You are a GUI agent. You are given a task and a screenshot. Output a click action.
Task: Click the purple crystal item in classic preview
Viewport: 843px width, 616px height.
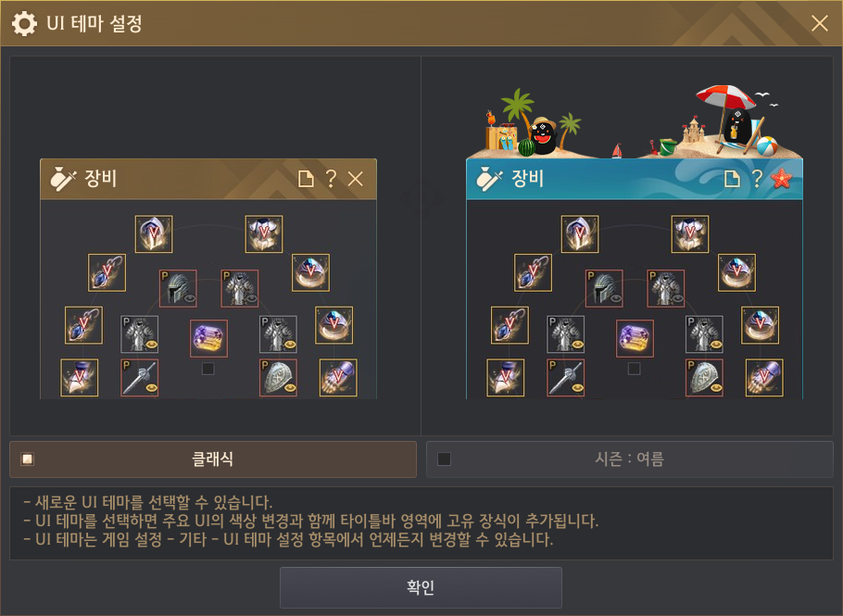208,339
